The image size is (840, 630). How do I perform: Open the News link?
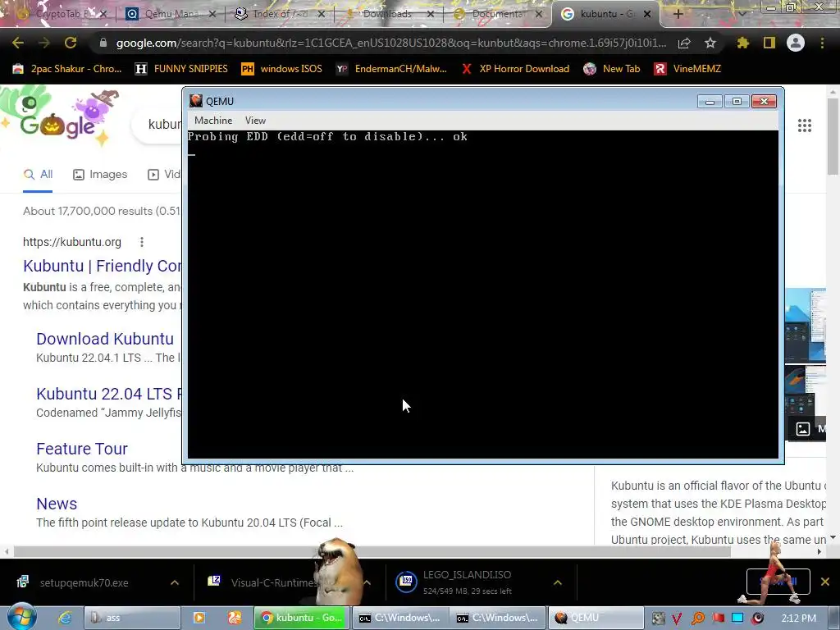[57, 504]
